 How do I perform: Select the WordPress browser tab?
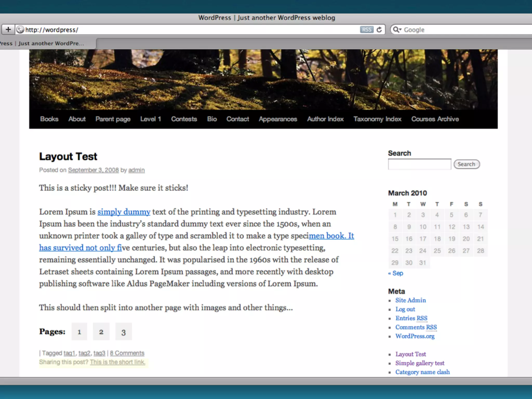click(47, 43)
